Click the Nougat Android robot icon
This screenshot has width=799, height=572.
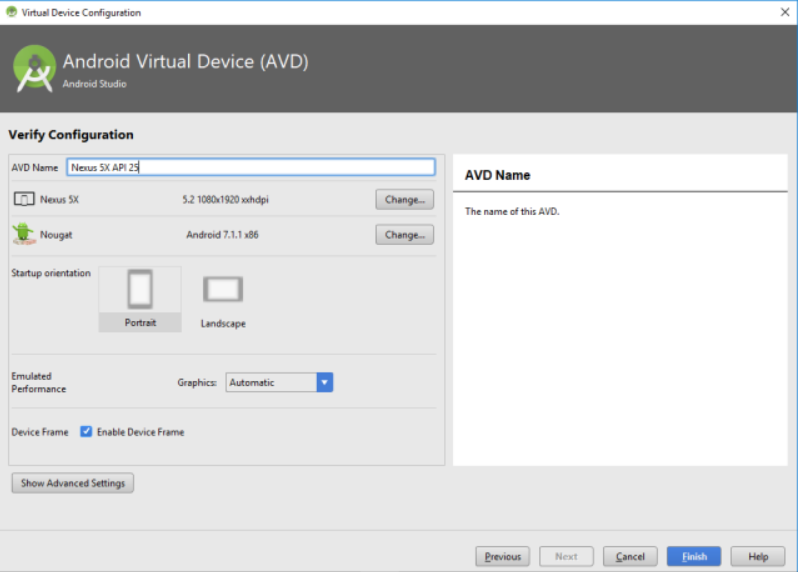click(23, 234)
